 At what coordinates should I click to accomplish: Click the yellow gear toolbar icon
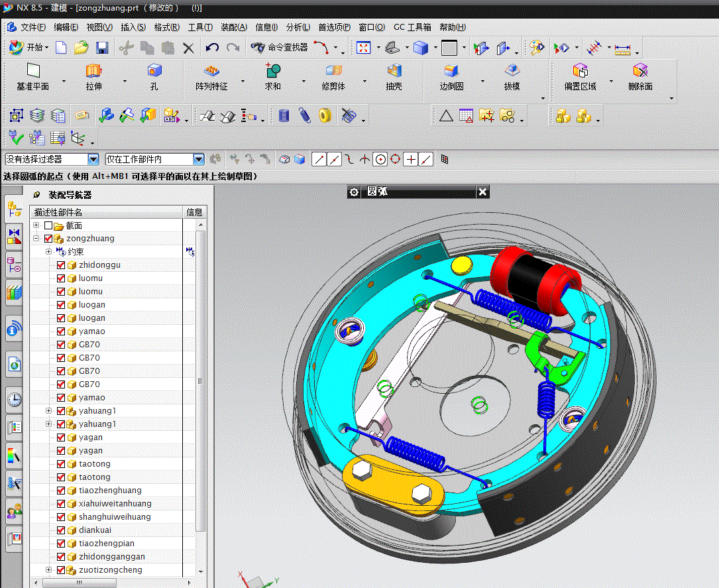pos(325,115)
